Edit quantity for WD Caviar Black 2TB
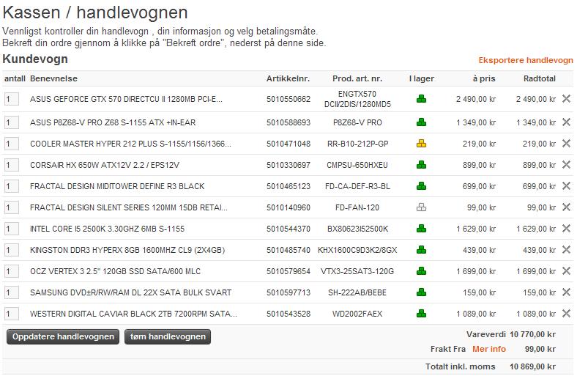Viewport: 588px width, 376px height. point(12,314)
